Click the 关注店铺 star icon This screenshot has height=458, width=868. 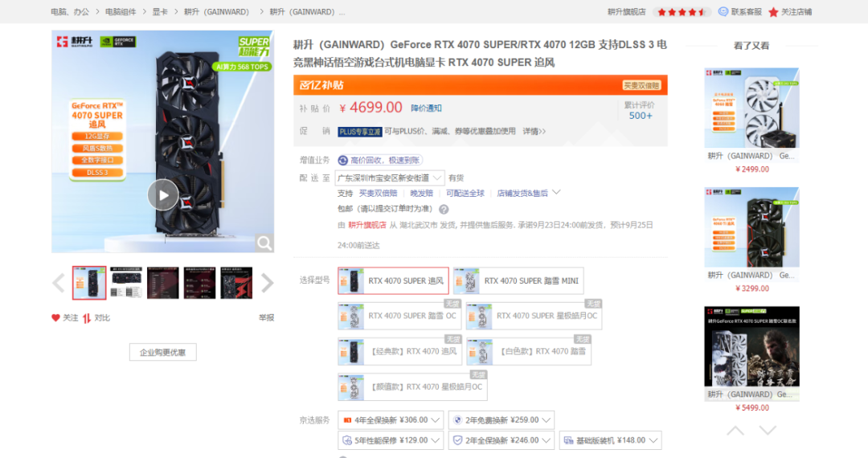pyautogui.click(x=773, y=12)
